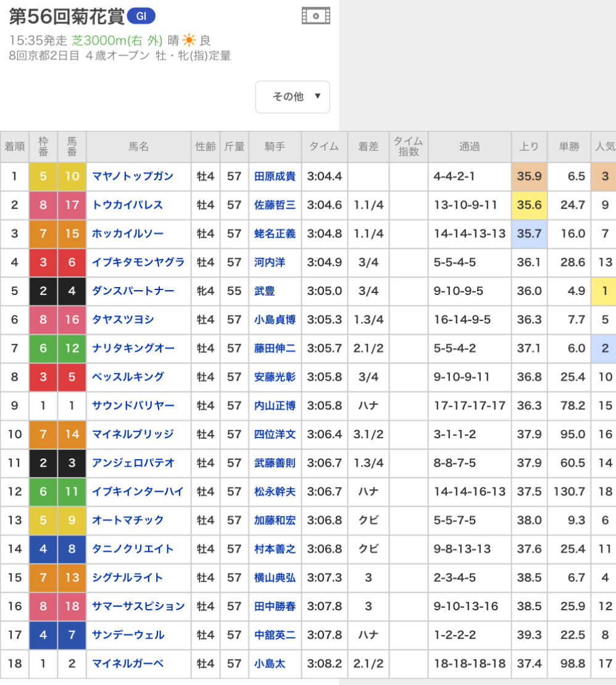The width and height of the screenshot is (616, 685).
Task: Open horse マイネルガーベ link
Action: coord(128,664)
